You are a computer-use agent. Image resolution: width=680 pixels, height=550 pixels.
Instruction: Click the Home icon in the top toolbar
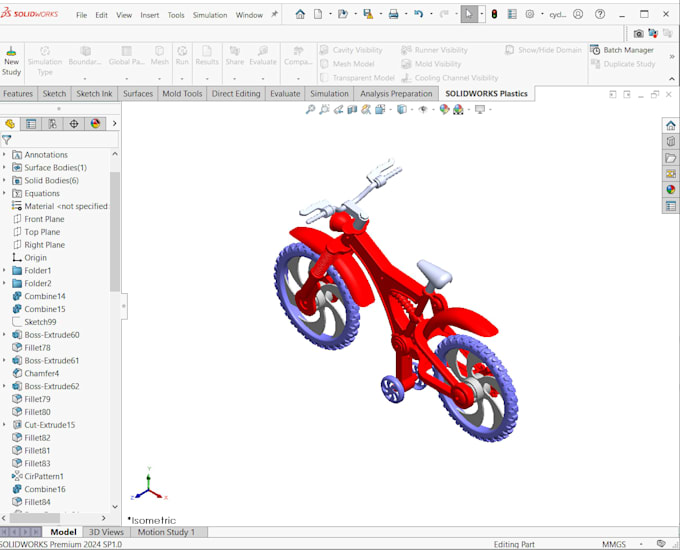[x=300, y=14]
